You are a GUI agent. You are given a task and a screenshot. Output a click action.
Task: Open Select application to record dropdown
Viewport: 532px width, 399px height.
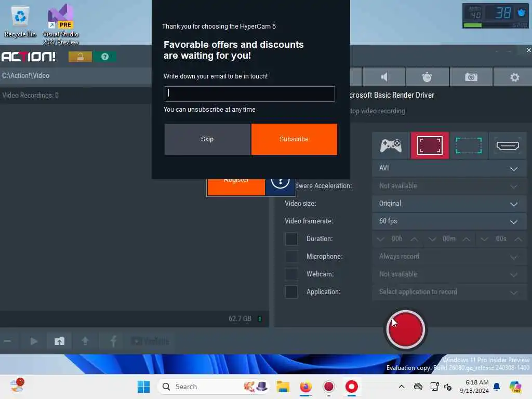pyautogui.click(x=449, y=292)
